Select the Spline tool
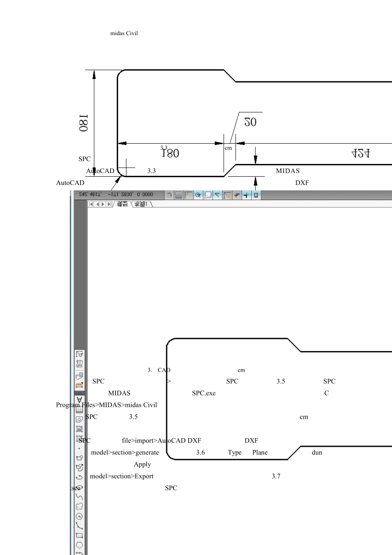The width and height of the screenshot is (392, 555). pyautogui.click(x=79, y=496)
